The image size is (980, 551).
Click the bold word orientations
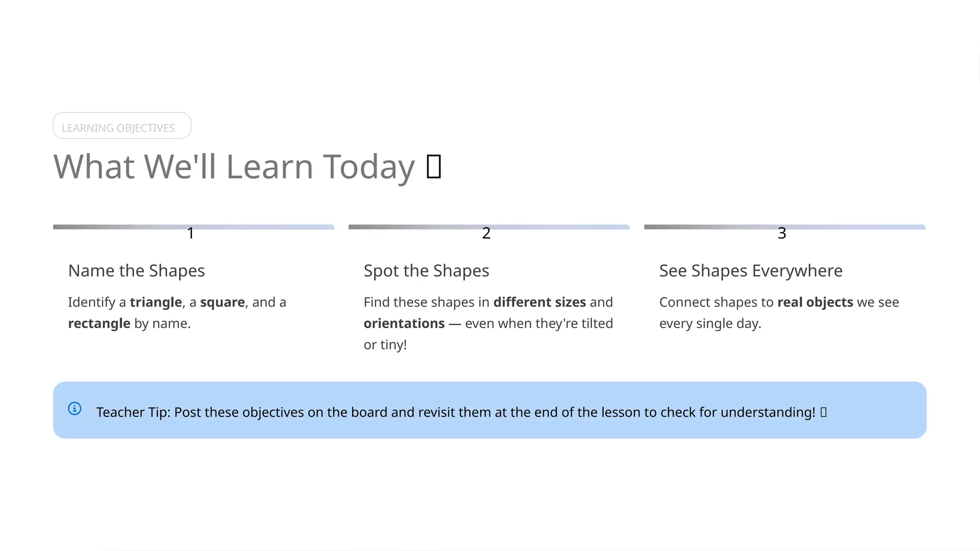(x=404, y=323)
